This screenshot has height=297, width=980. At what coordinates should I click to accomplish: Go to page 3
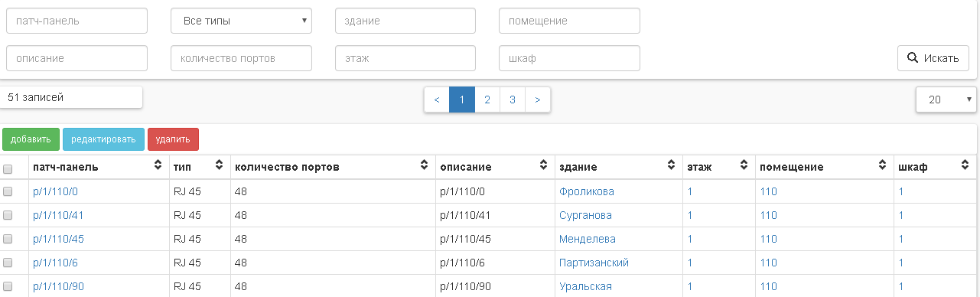[513, 100]
